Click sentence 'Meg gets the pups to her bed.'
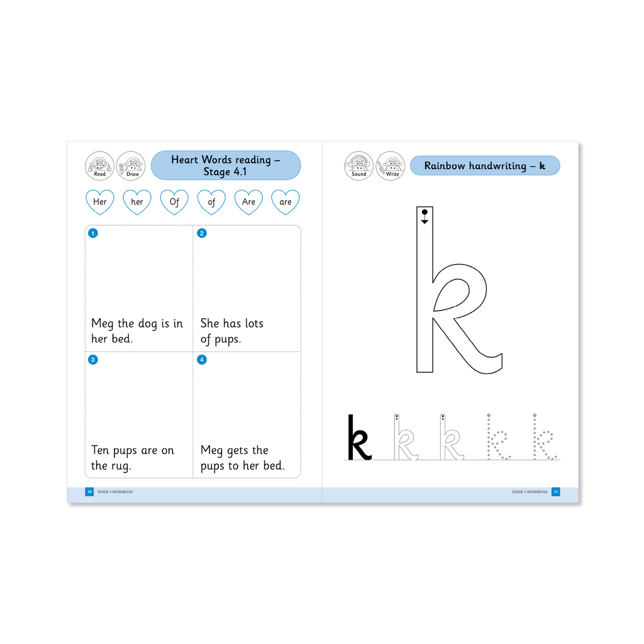644x644 pixels. tap(242, 458)
